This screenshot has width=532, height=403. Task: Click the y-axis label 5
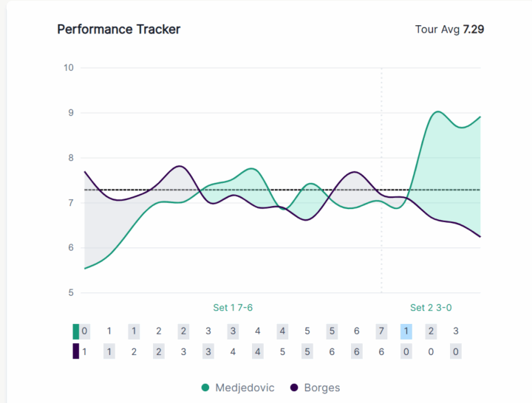pos(71,293)
